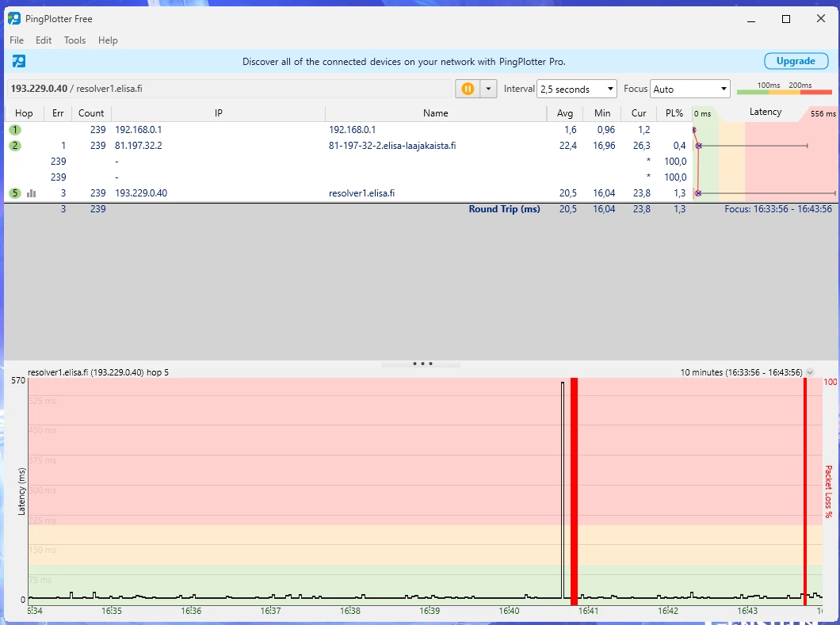
Task: Click the 16:37 time axis label
Action: click(270, 611)
